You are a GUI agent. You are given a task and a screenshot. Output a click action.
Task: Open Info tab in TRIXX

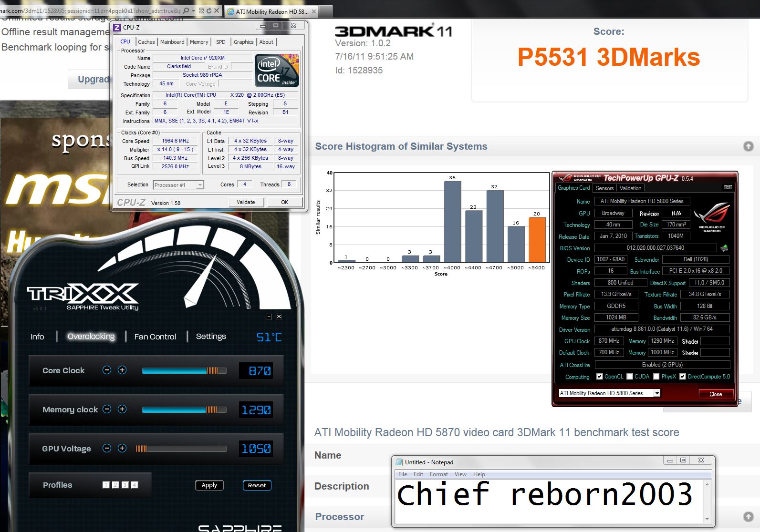tap(37, 337)
